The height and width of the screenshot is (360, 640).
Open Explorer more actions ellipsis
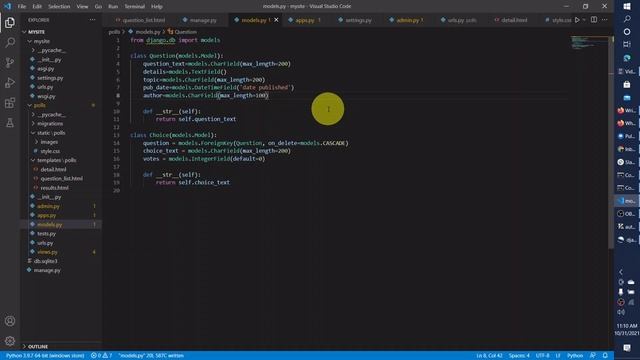[93, 20]
